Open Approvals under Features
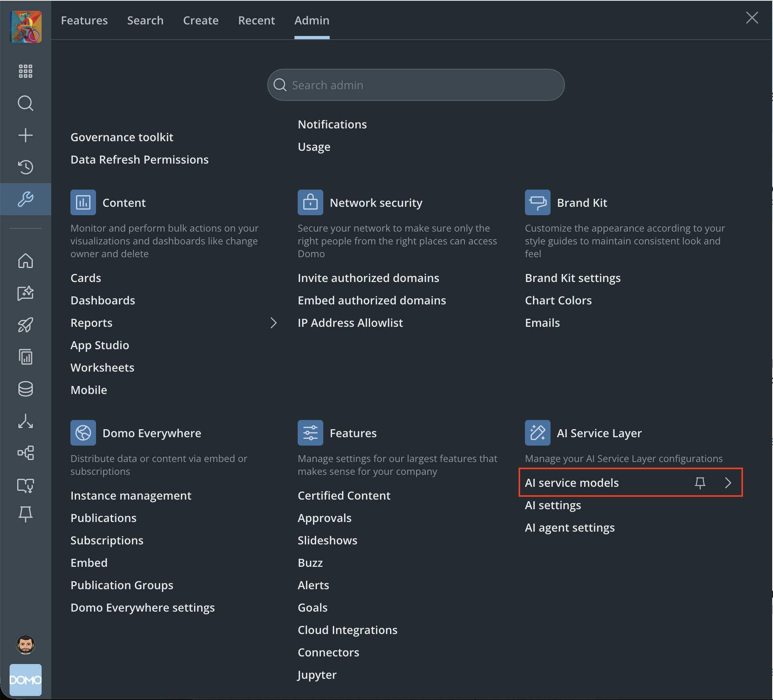The image size is (773, 700). 324,518
